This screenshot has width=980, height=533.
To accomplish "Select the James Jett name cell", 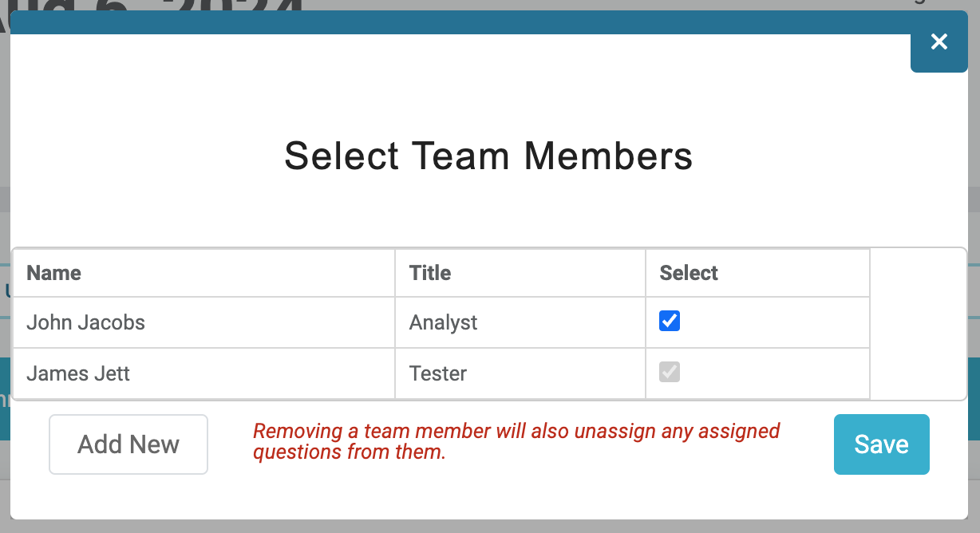I will point(204,373).
